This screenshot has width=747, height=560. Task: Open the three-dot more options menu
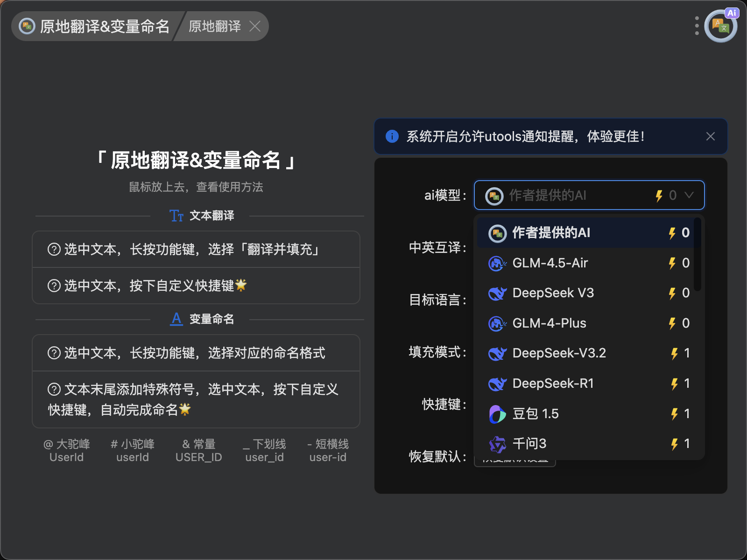(697, 26)
